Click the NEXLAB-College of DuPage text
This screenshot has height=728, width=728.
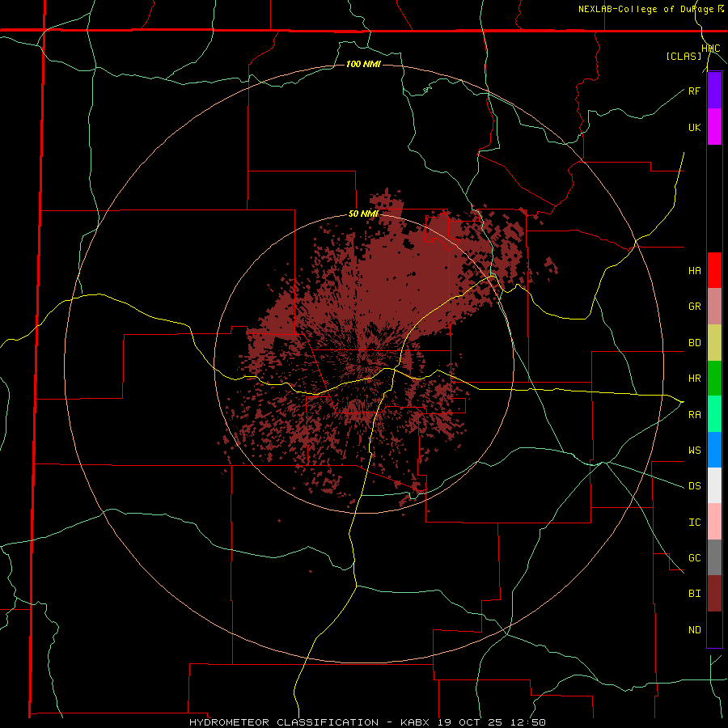(x=647, y=9)
